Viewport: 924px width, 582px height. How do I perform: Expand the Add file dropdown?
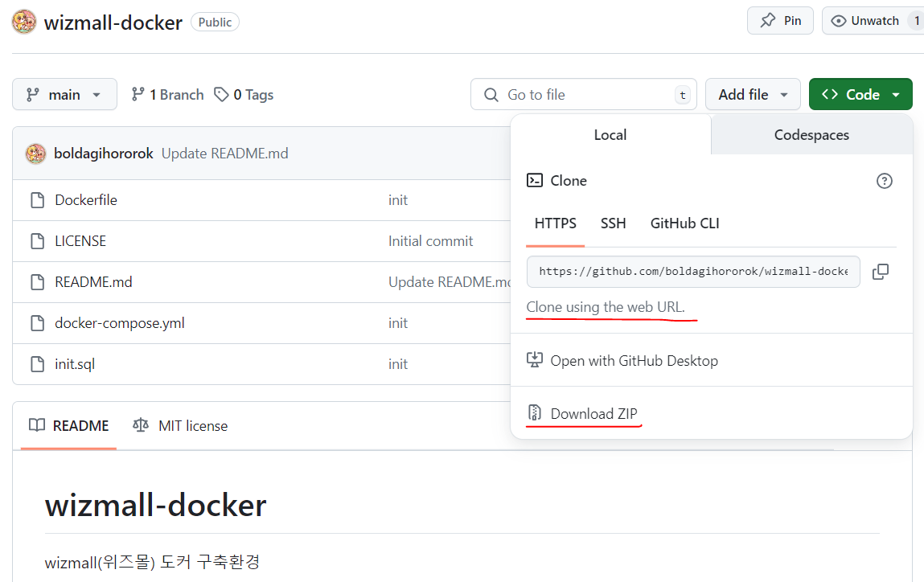(x=753, y=94)
